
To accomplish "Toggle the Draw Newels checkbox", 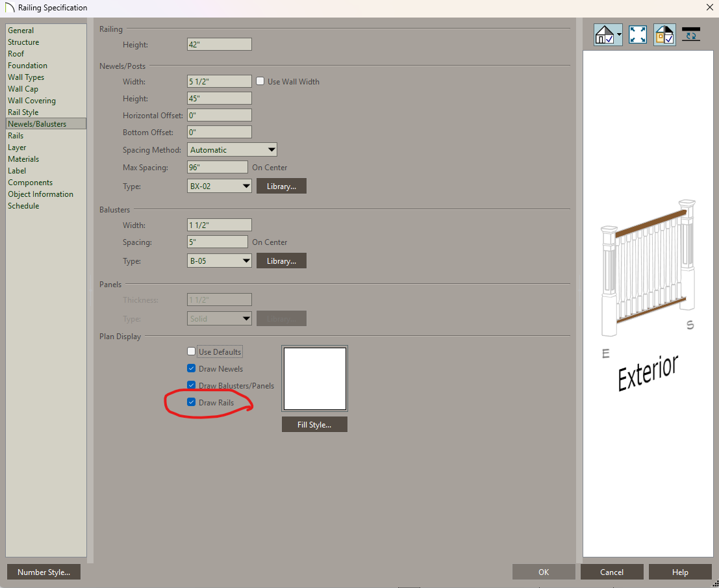I will 192,368.
